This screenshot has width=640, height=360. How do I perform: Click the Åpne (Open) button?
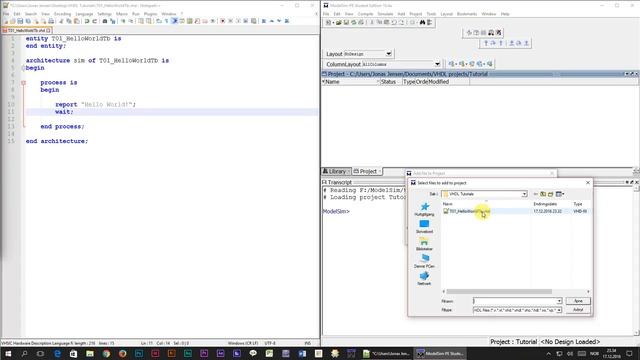point(578,301)
